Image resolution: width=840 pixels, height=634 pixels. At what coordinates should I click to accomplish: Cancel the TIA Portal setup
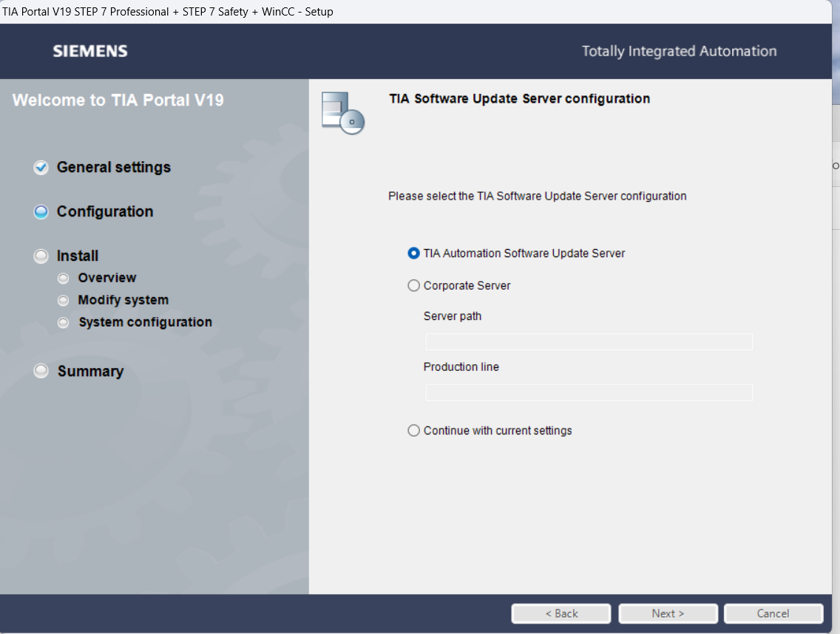(773, 613)
